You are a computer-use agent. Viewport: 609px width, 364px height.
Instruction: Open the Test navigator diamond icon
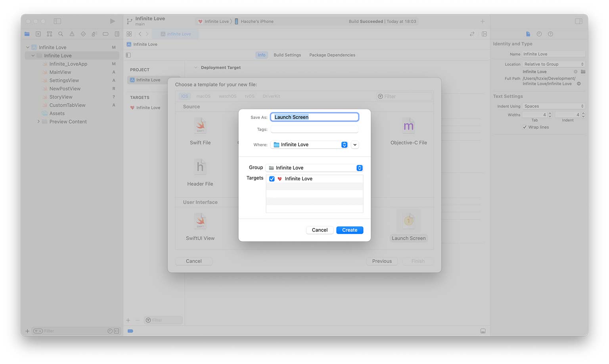point(83,34)
